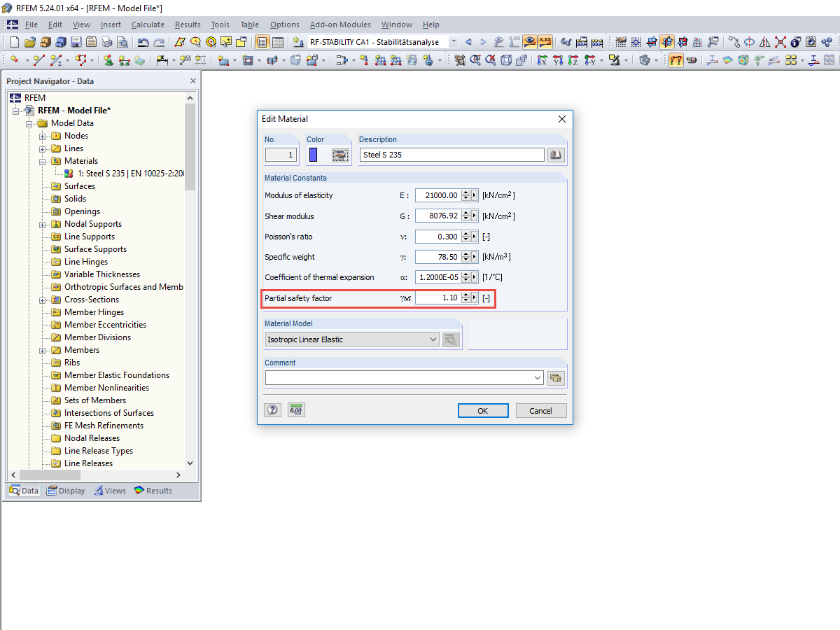Cancel the Edit Material dialog
Image resolution: width=840 pixels, height=630 pixels.
(541, 411)
